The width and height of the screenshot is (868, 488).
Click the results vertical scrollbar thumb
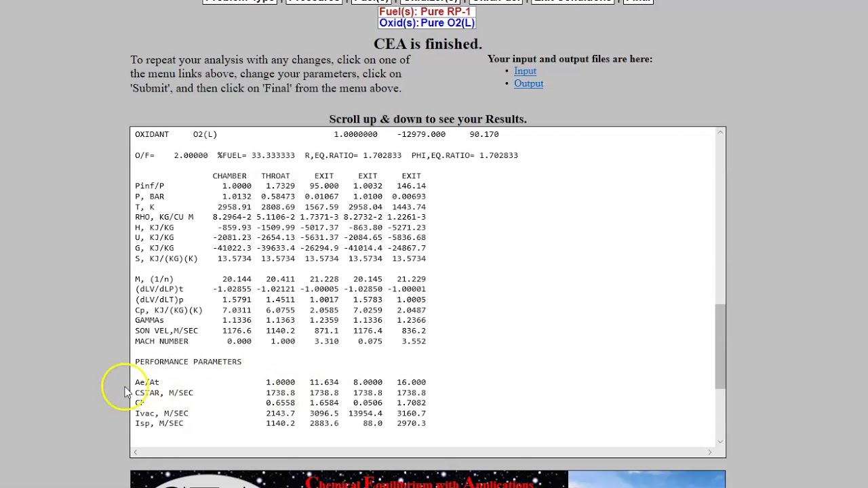pos(720,346)
